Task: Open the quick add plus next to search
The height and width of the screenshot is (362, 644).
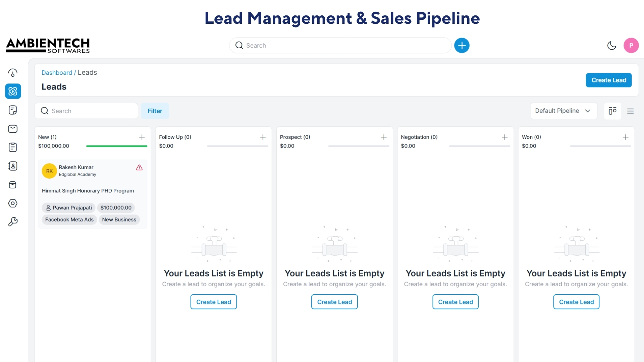Action: (x=462, y=45)
